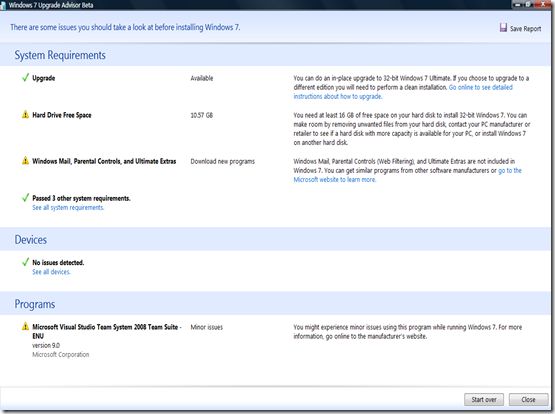Open 'Go online to see detailed instructions' link
The width and height of the screenshot is (555, 414).
403,92
